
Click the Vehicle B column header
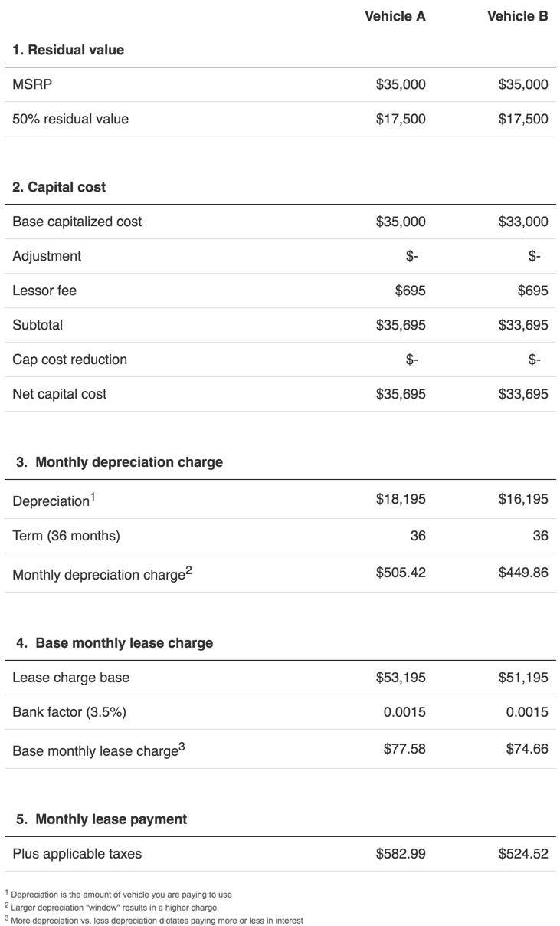517,16
